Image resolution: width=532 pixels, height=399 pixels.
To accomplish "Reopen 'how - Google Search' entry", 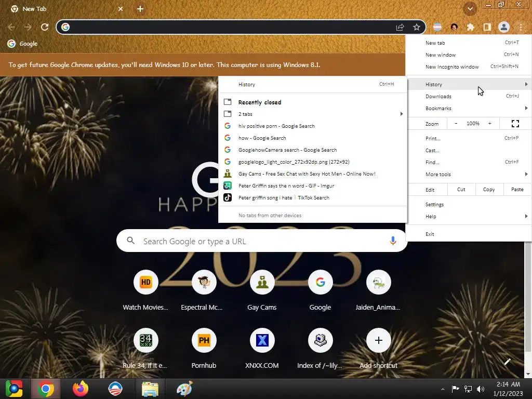I will (x=312, y=138).
